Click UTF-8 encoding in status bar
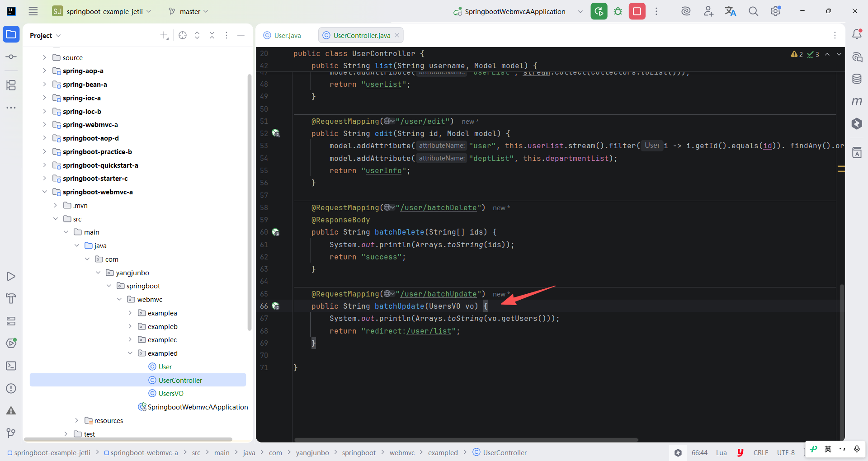868x461 pixels. 786,452
